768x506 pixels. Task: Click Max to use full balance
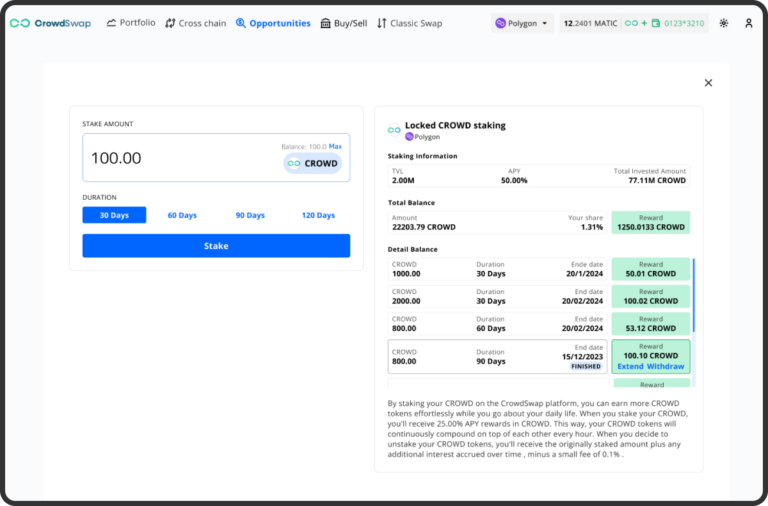[x=335, y=147]
